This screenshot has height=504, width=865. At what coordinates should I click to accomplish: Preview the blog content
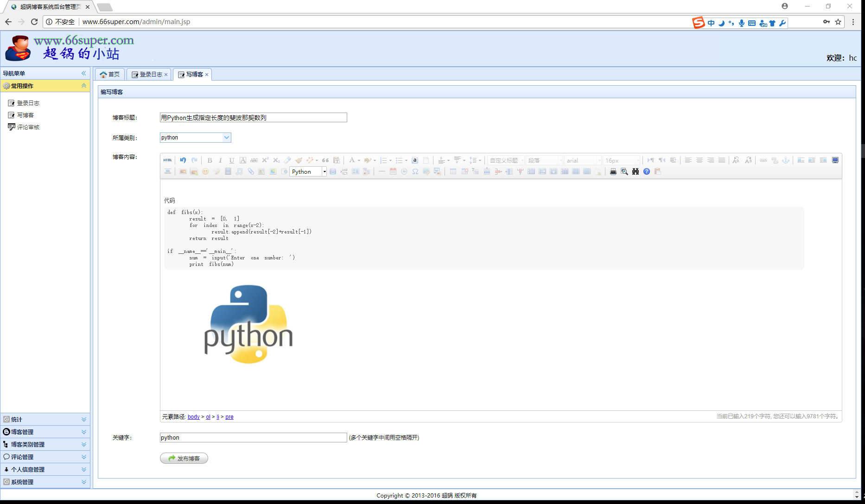click(624, 171)
